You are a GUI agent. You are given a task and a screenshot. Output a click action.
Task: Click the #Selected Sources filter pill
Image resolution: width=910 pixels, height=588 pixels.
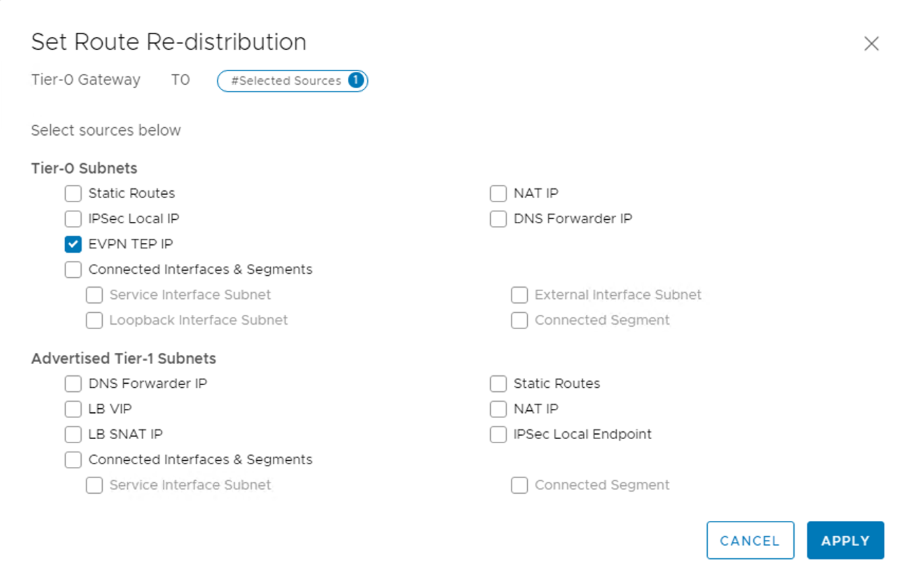(x=286, y=81)
